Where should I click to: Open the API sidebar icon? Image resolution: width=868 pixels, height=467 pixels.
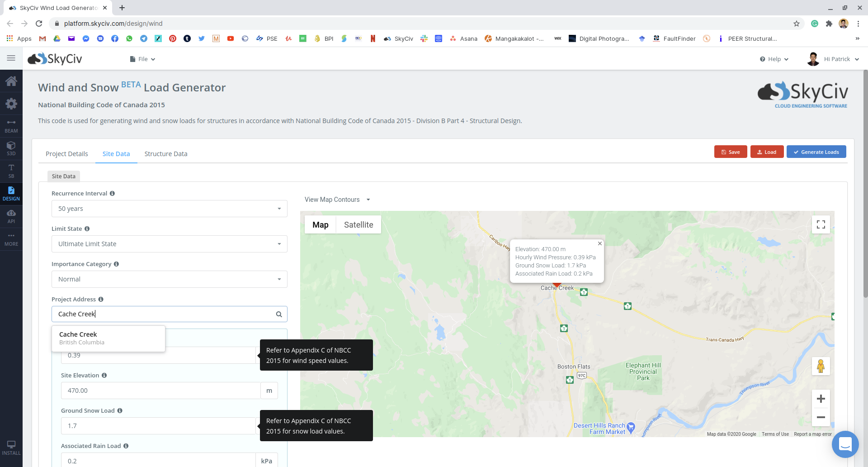[x=11, y=216]
